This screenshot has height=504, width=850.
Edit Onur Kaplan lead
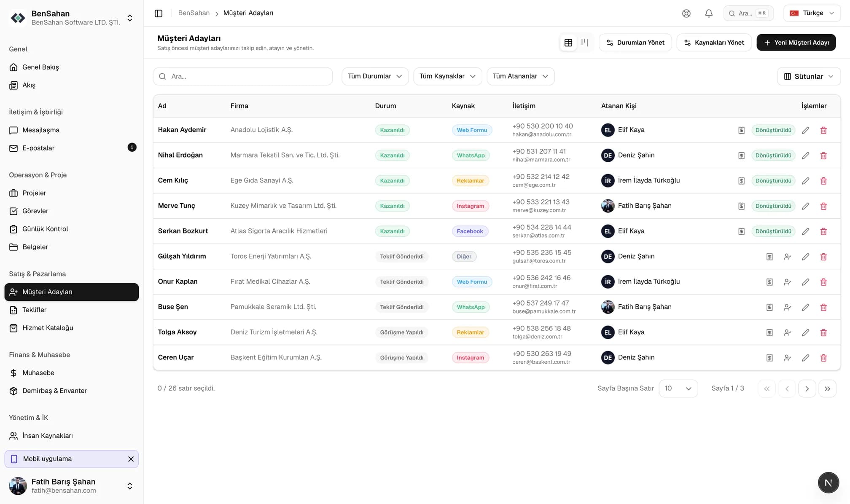805,282
